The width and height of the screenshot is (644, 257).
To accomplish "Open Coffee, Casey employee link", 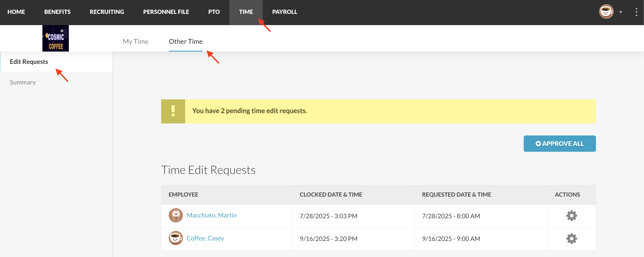I will click(x=205, y=238).
